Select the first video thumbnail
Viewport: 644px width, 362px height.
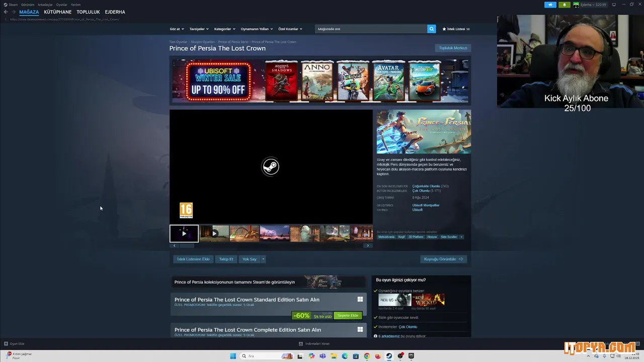(x=184, y=233)
